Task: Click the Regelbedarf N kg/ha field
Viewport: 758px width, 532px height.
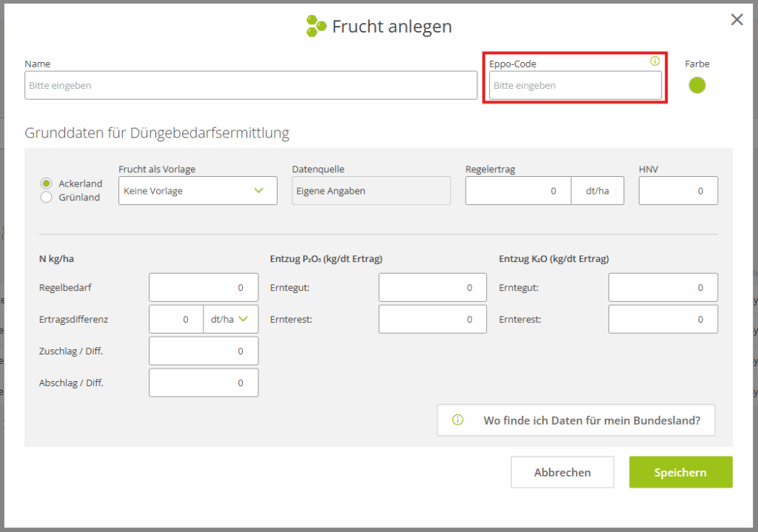Action: click(x=204, y=288)
